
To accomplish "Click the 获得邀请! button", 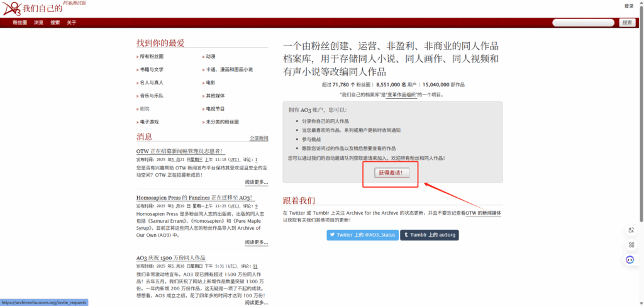I will tap(392, 173).
